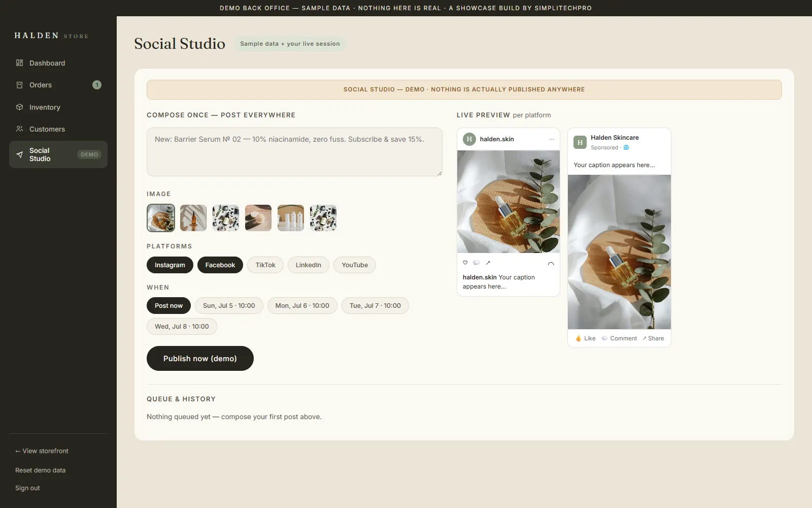Click the Social Studio paper-plane icon
The width and height of the screenshot is (812, 508).
tap(19, 154)
